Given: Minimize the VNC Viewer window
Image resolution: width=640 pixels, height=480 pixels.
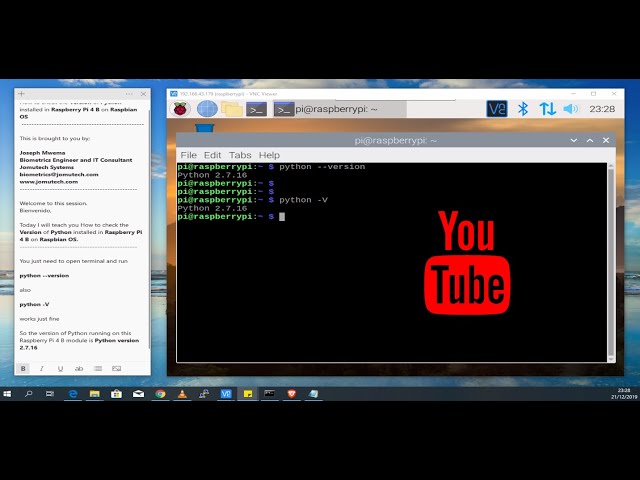Looking at the screenshot, I should point(574,94).
